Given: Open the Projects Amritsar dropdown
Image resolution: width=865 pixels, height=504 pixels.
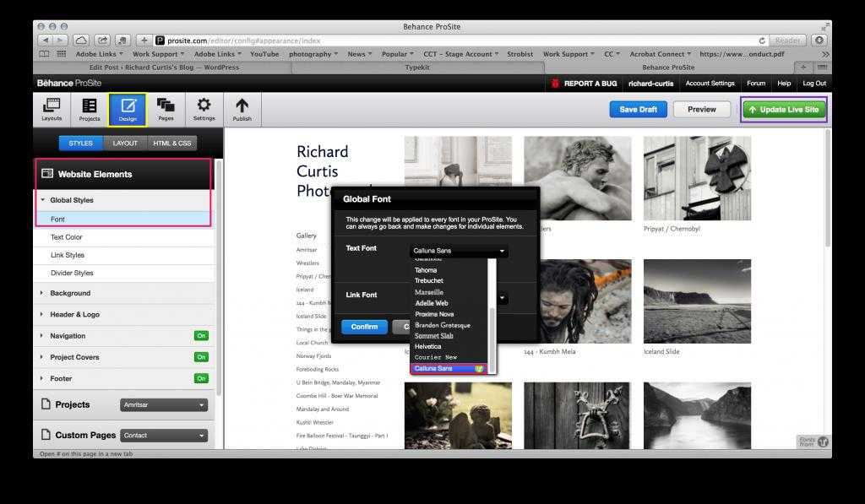Looking at the screenshot, I should click(164, 405).
